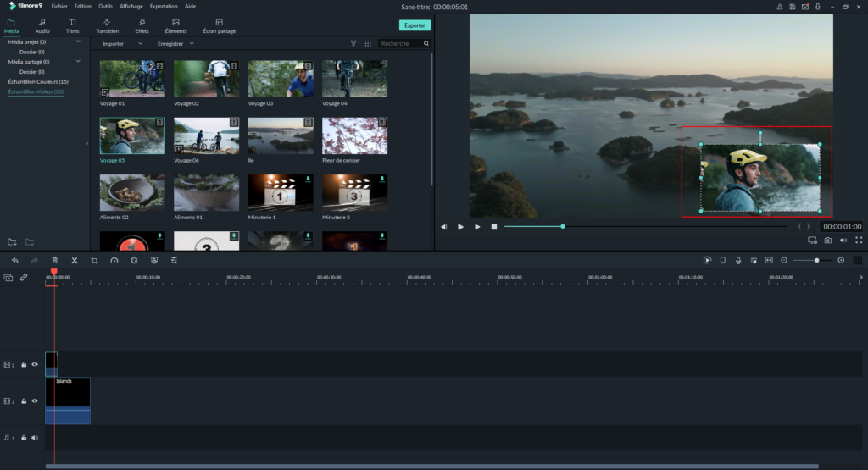
Task: Toggle fullscreen preview icon
Action: (859, 241)
